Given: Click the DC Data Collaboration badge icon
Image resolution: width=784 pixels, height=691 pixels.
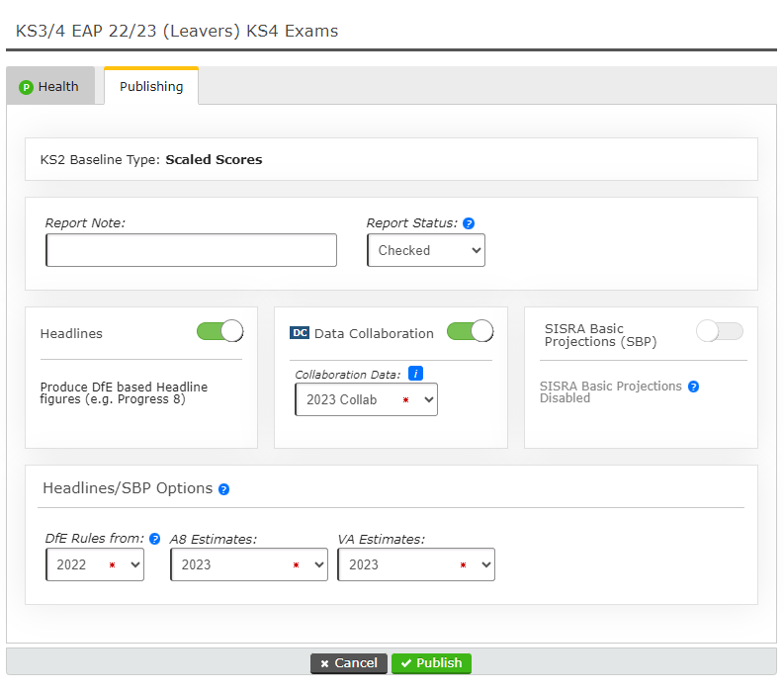Looking at the screenshot, I should coord(300,333).
